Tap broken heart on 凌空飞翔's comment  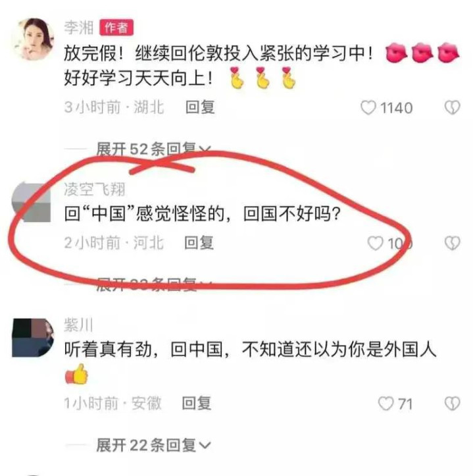tap(452, 243)
